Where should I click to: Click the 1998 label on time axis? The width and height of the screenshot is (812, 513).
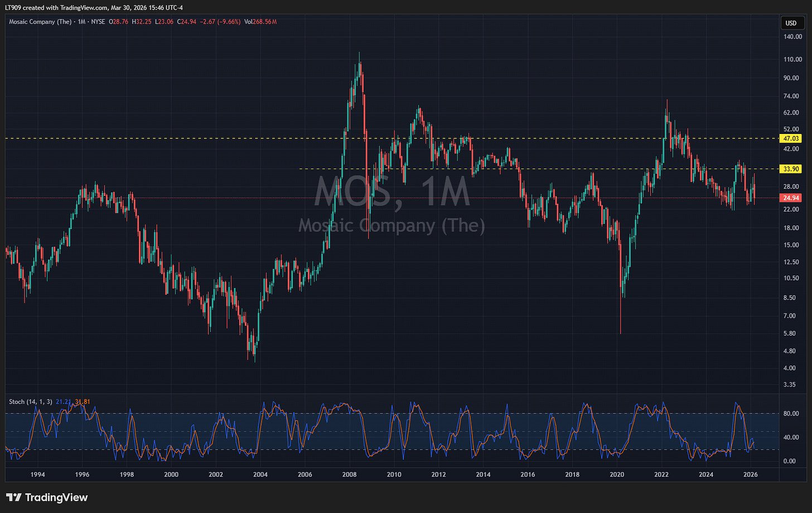coord(127,475)
